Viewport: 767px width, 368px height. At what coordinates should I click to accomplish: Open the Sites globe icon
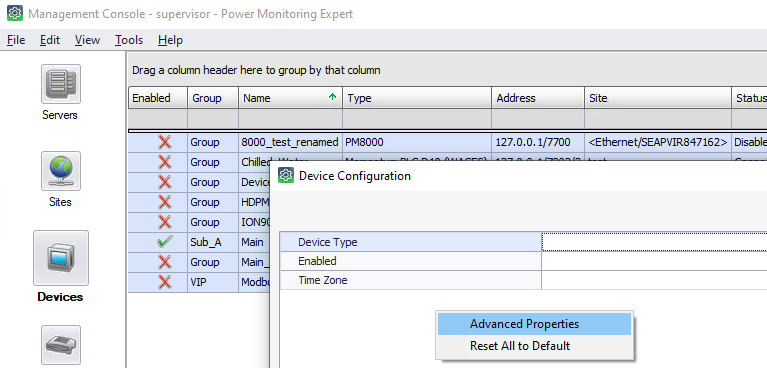click(61, 171)
